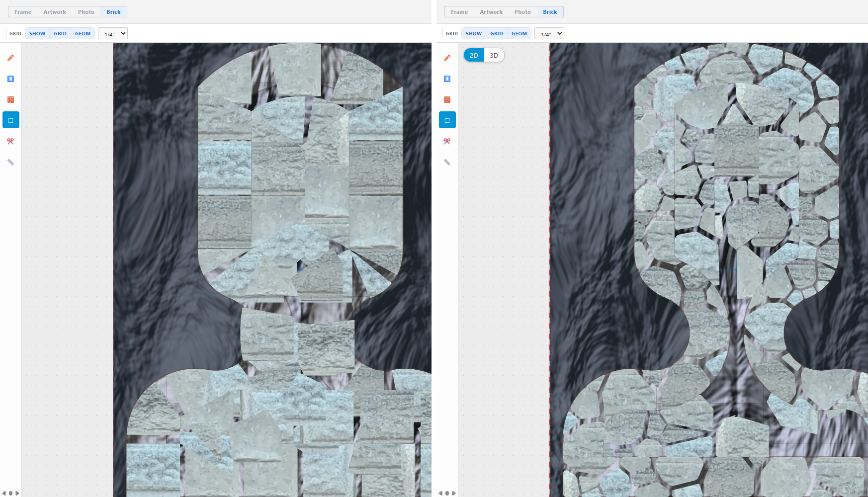The width and height of the screenshot is (868, 497).
Task: Toggle GEOM option in left panel
Action: pos(83,34)
